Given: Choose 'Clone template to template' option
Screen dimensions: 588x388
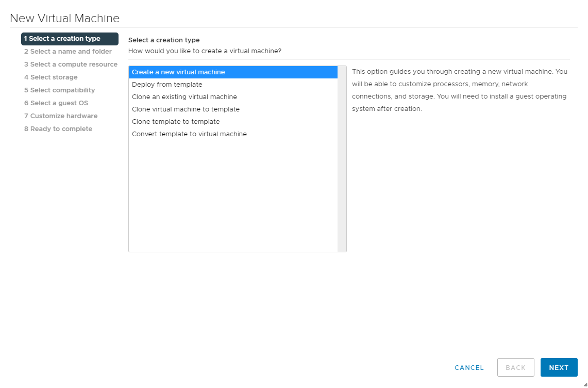Looking at the screenshot, I should click(x=176, y=122).
